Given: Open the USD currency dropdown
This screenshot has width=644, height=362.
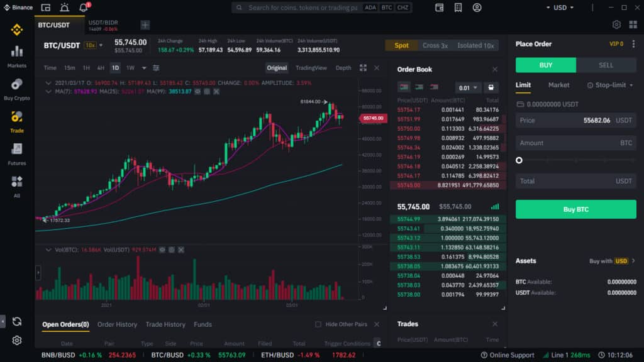Looking at the screenshot, I should click(560, 8).
